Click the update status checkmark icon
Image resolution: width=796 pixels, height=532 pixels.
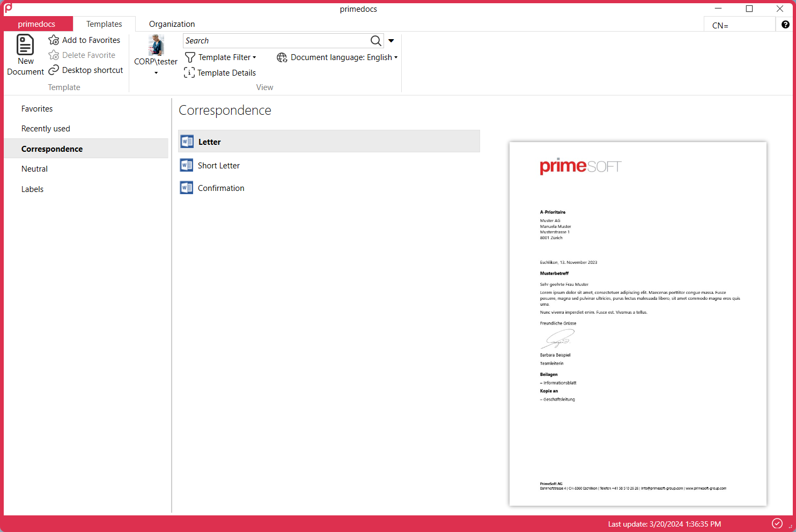(777, 523)
